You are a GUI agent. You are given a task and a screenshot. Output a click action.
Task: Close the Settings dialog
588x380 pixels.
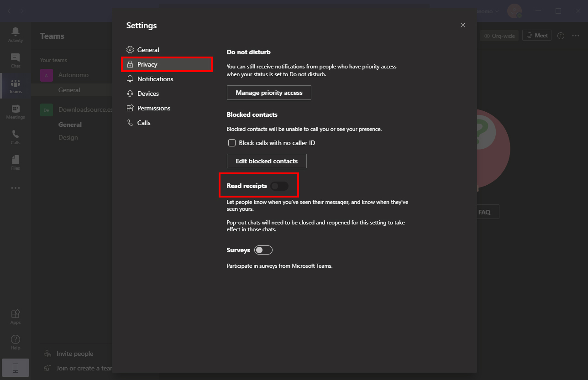pyautogui.click(x=463, y=25)
